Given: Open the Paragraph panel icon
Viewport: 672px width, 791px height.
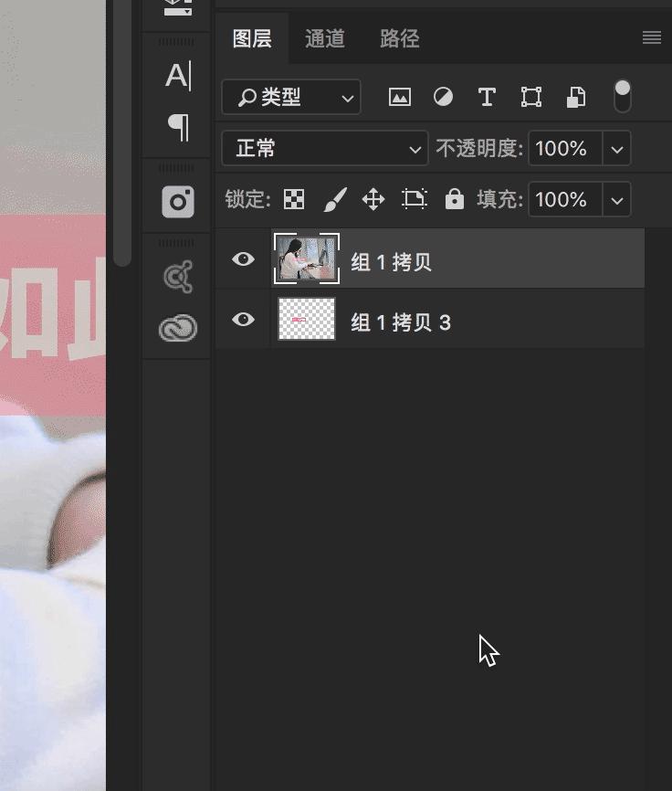Looking at the screenshot, I should [178, 126].
